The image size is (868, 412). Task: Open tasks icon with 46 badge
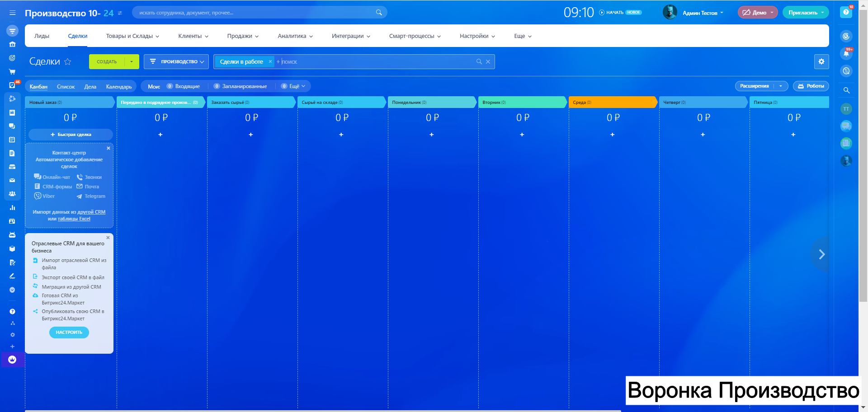coord(12,85)
